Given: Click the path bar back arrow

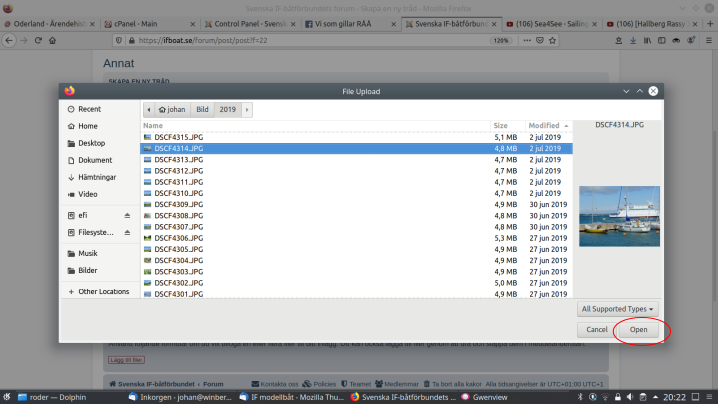Looking at the screenshot, I should pyautogui.click(x=149, y=109).
